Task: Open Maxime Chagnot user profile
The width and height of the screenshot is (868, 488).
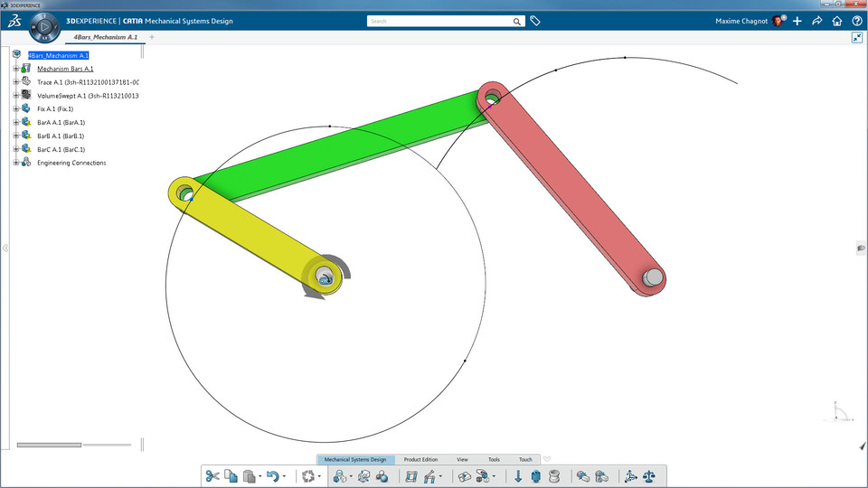Action: pos(750,21)
